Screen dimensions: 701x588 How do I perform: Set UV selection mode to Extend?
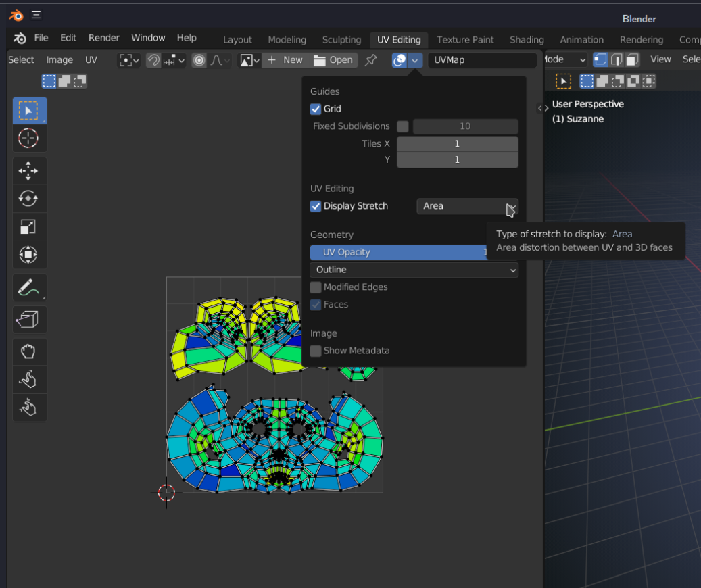click(x=64, y=81)
